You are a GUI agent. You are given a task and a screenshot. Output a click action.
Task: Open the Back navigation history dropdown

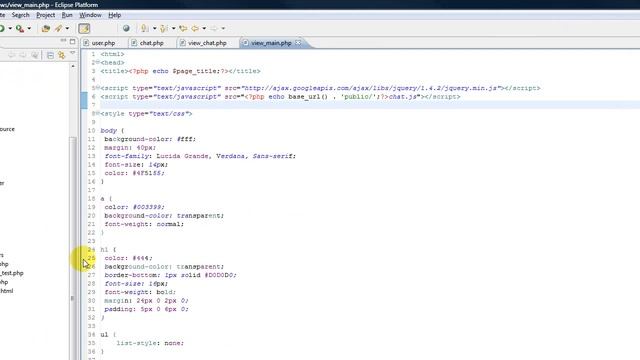pos(204,29)
